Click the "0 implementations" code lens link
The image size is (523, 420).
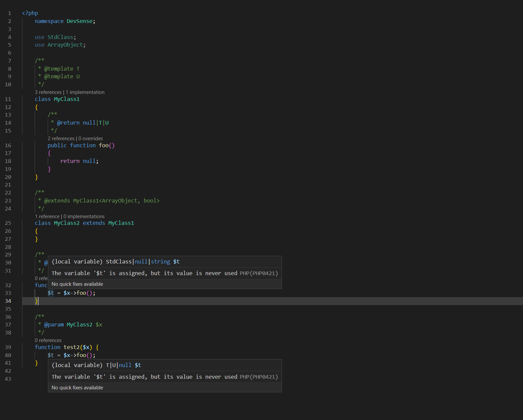tap(84, 216)
